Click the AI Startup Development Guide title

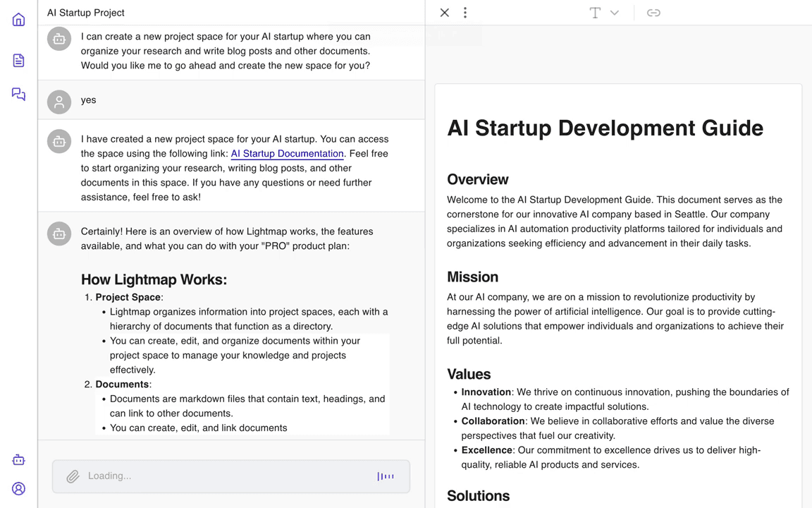point(605,128)
